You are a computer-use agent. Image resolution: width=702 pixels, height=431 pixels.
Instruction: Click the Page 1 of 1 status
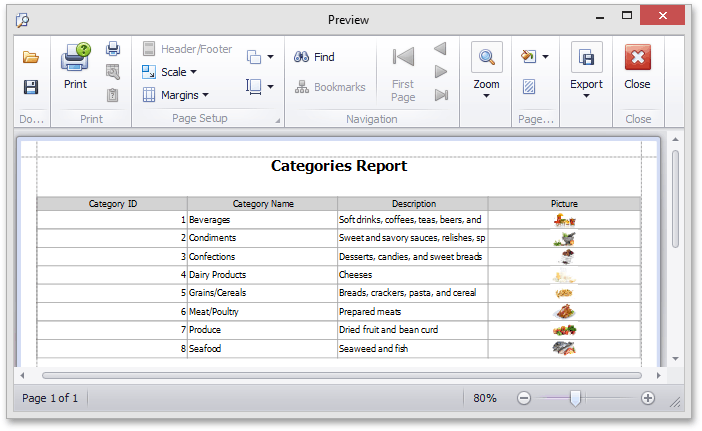[x=50, y=398]
